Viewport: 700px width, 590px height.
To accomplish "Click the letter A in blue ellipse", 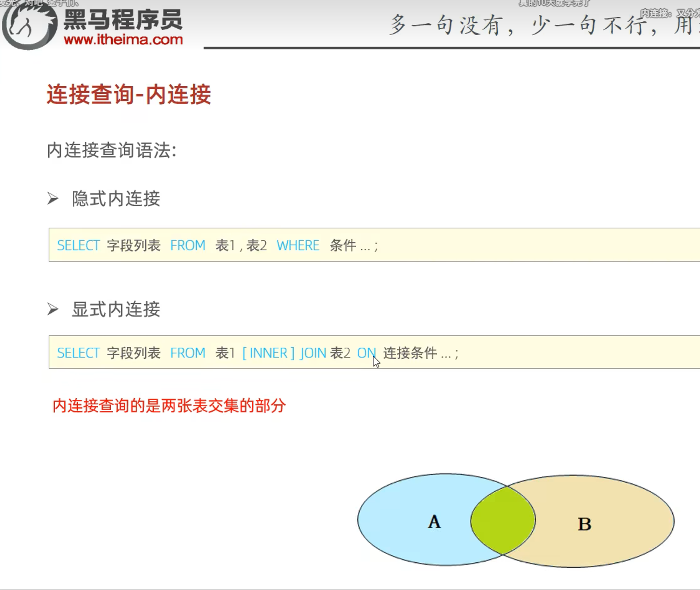I will coord(434,522).
